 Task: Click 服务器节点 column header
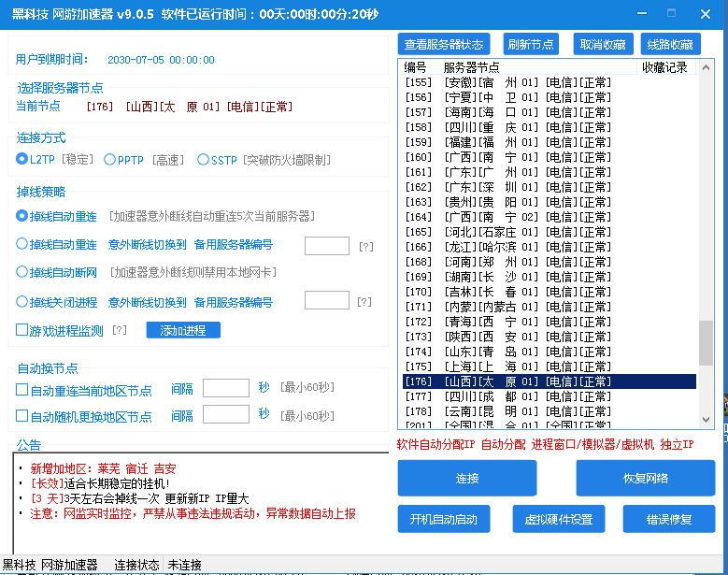tap(471, 67)
